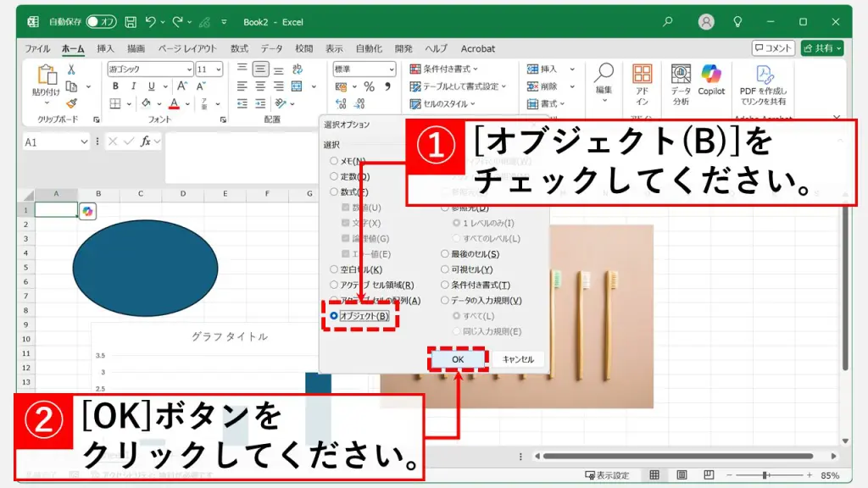Expand the 挿入 cells dropdown in ribbon

(572, 69)
